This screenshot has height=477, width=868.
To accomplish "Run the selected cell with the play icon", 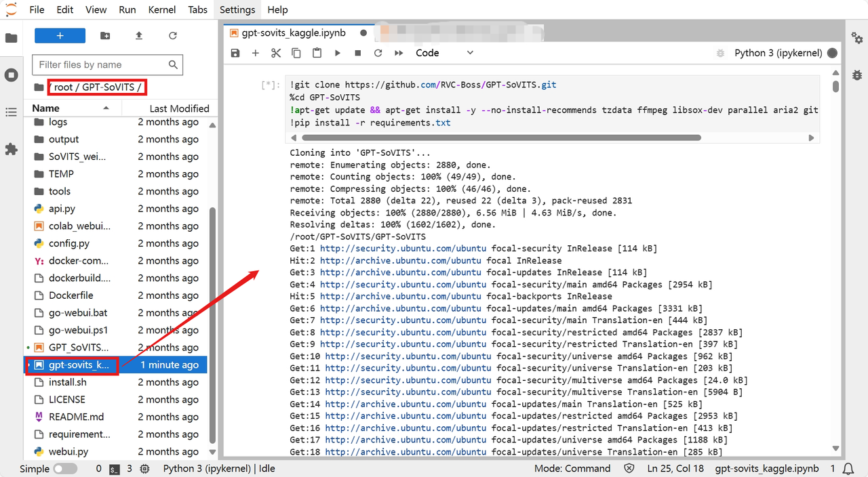I will 338,53.
